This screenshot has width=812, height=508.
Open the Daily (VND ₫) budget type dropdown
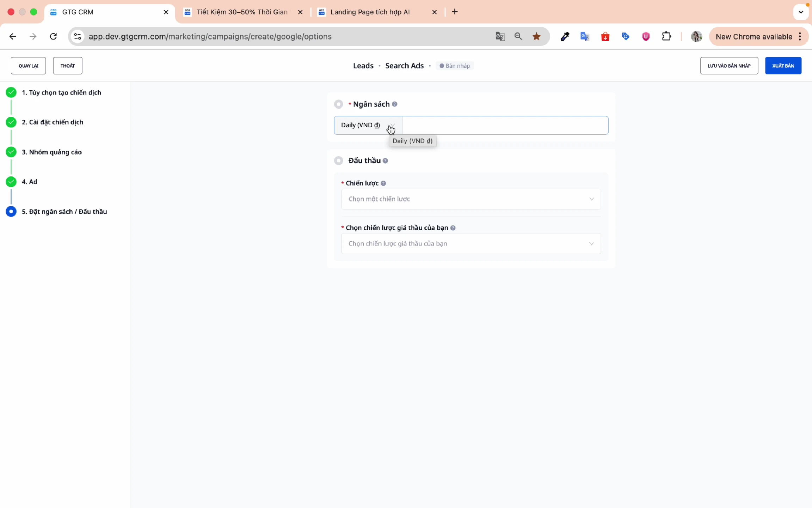[368, 125]
